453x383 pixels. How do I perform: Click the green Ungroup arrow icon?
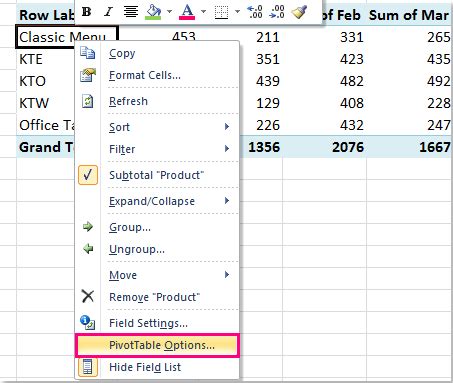88,249
